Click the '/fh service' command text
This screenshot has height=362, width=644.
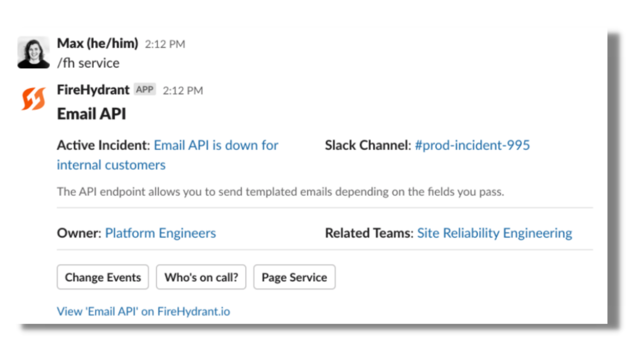coord(88,63)
